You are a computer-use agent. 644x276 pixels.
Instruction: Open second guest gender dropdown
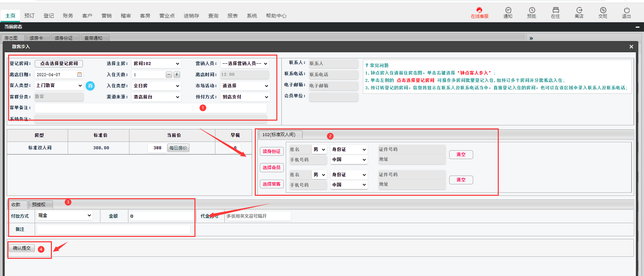point(319,175)
